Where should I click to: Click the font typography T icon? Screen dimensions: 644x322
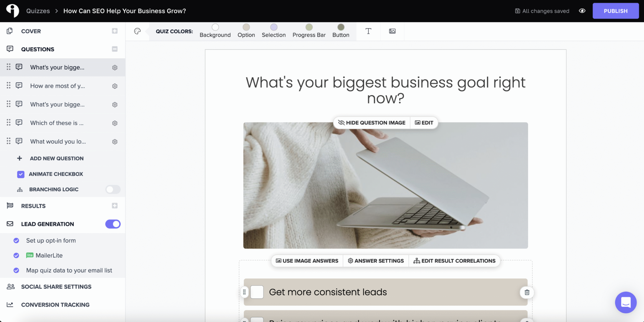[368, 31]
